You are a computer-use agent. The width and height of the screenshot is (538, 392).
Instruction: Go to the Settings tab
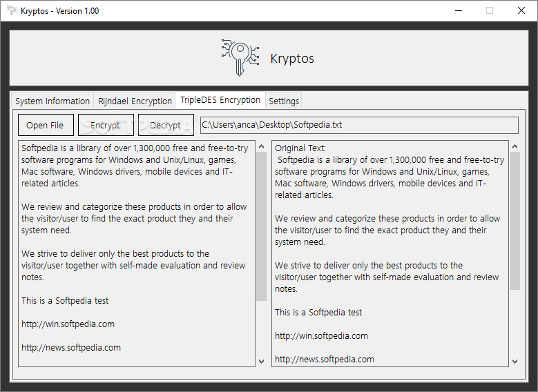click(284, 101)
